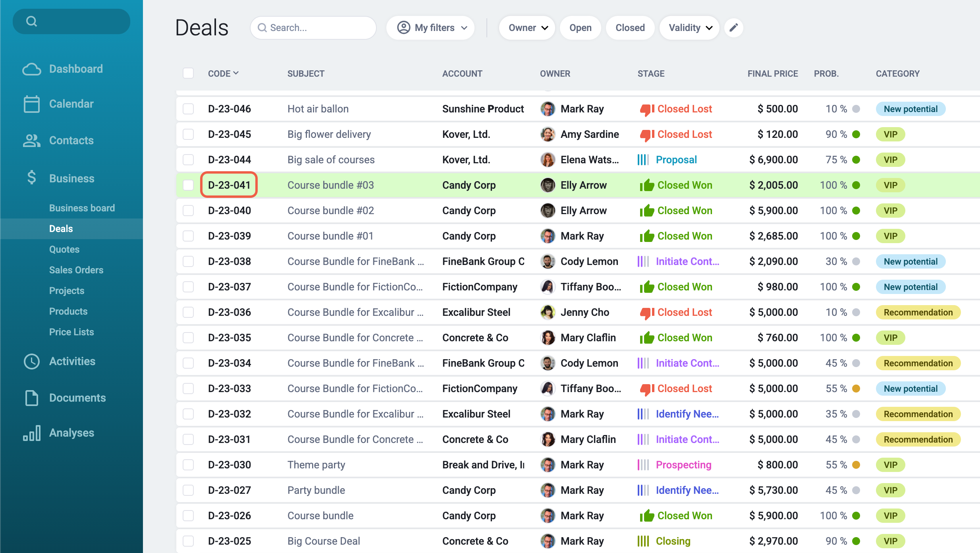Screen dimensions: 980x553
Task: Click the Closed filter button
Action: tap(630, 28)
